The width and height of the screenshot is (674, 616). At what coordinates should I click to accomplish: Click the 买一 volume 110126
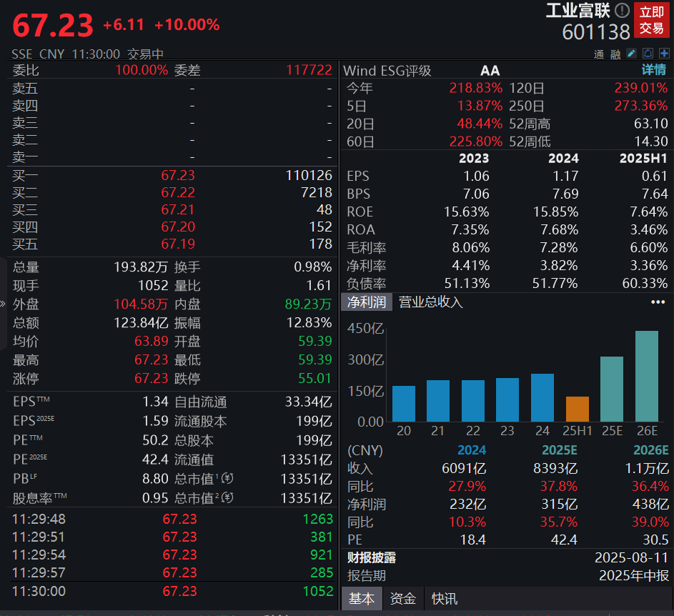point(309,175)
